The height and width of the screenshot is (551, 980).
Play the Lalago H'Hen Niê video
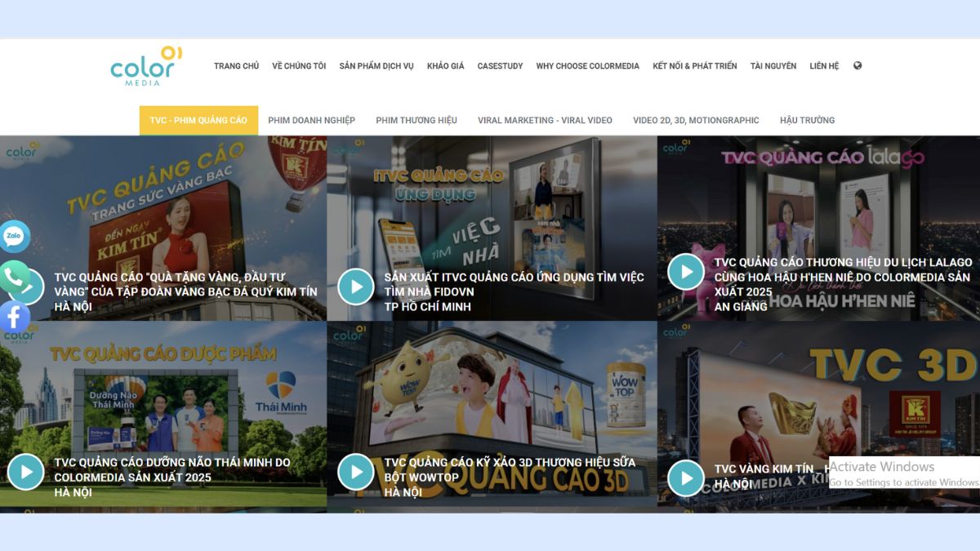[685, 272]
